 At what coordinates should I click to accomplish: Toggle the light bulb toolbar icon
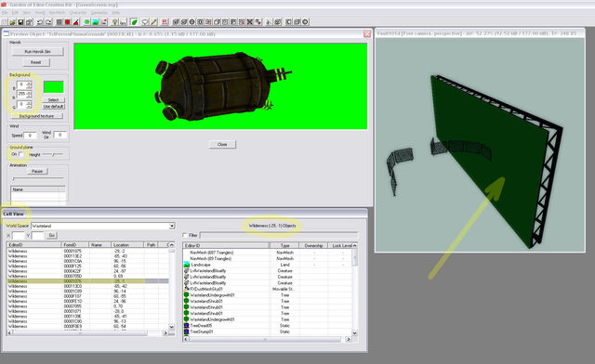pos(114,22)
